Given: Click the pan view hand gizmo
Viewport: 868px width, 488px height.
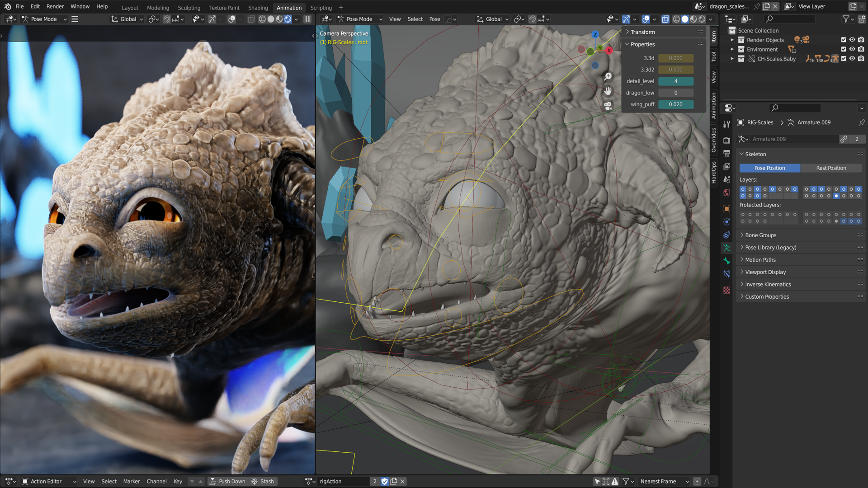Looking at the screenshot, I should (608, 91).
